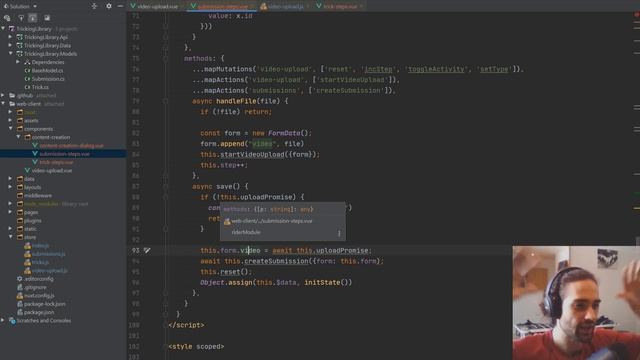Click 'createSubmission' on line 94

(x=276, y=261)
